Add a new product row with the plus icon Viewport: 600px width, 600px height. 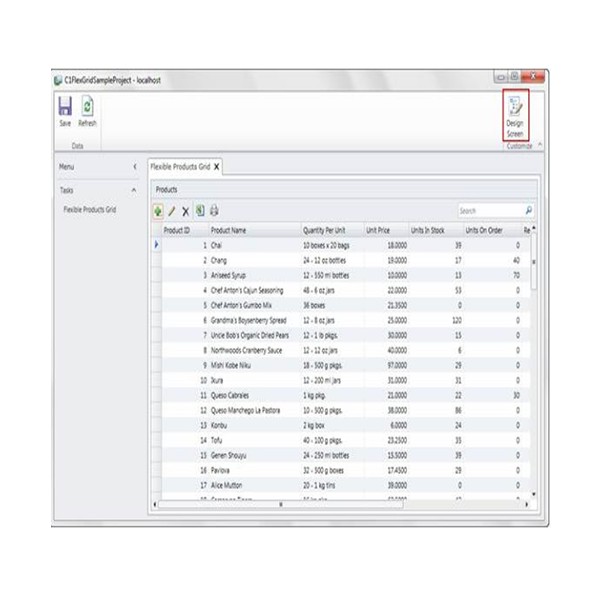pos(158,211)
